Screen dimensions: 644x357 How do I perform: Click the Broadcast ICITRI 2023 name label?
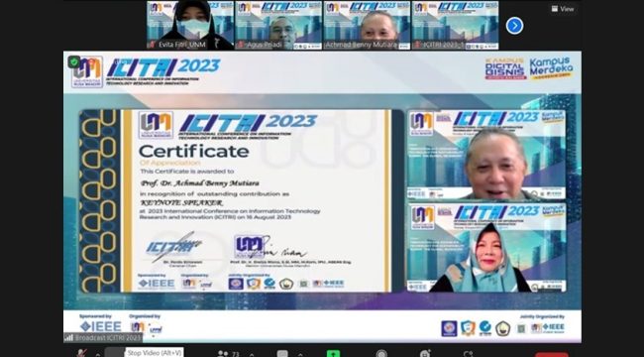[x=107, y=338]
